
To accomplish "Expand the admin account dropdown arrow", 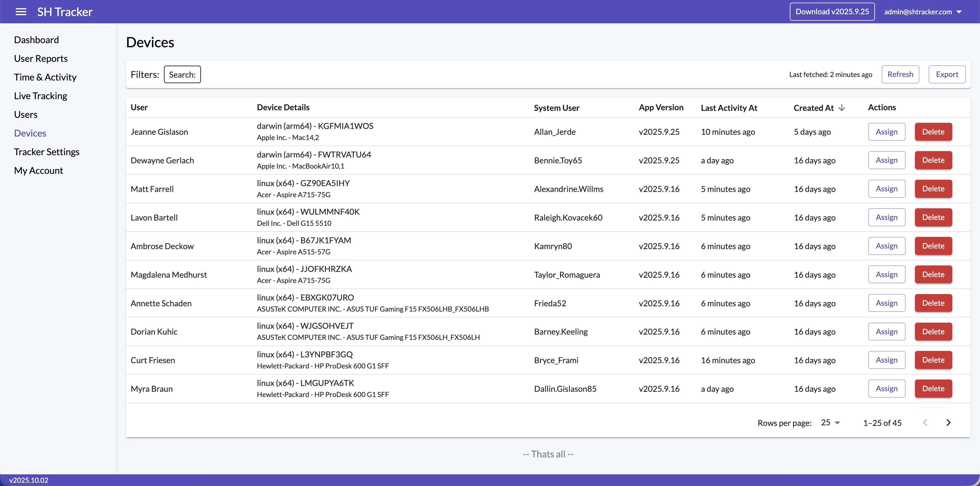I will coord(959,12).
